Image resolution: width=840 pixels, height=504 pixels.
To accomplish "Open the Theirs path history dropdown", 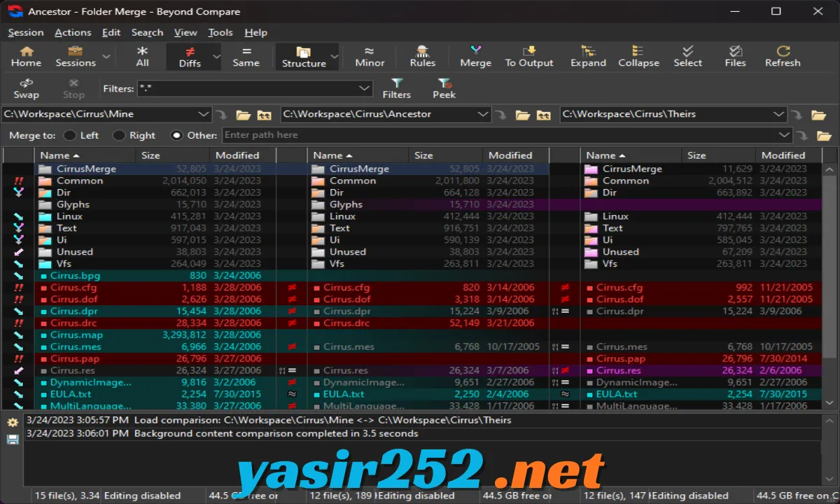I will click(779, 114).
